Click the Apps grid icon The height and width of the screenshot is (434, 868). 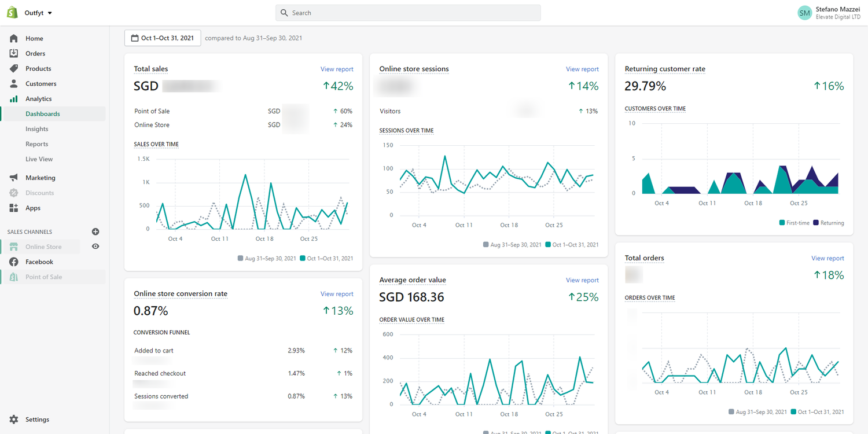tap(14, 208)
